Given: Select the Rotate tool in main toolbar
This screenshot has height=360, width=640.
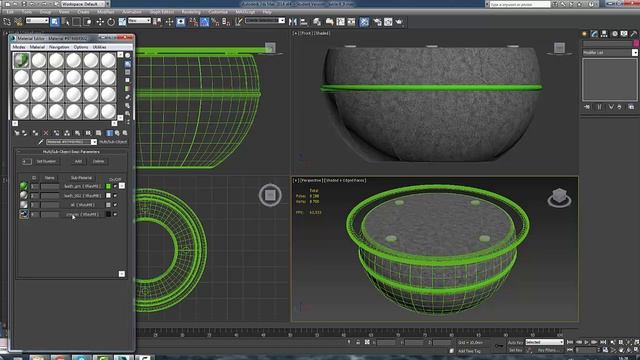Looking at the screenshot, I should click(x=111, y=22).
